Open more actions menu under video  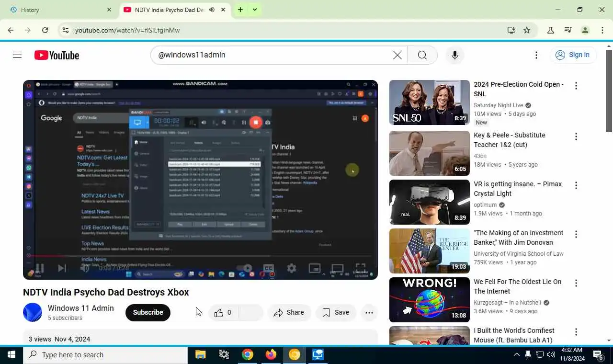369,313
